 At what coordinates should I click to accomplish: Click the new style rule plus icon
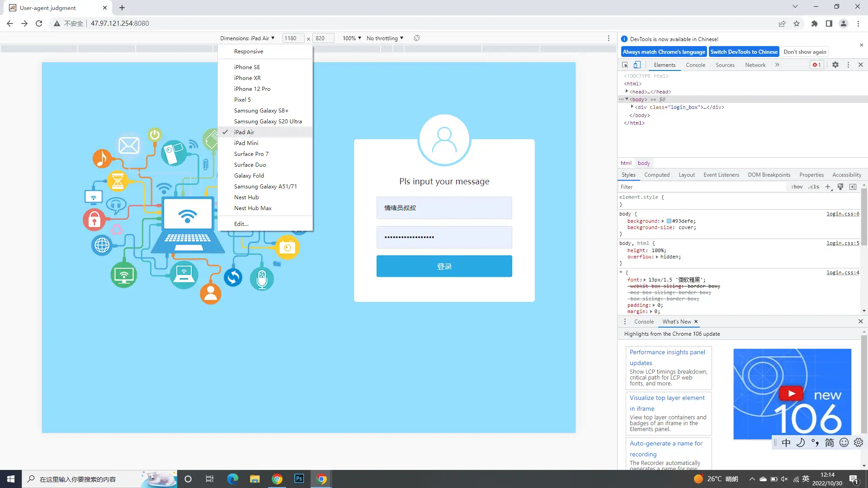(x=828, y=187)
